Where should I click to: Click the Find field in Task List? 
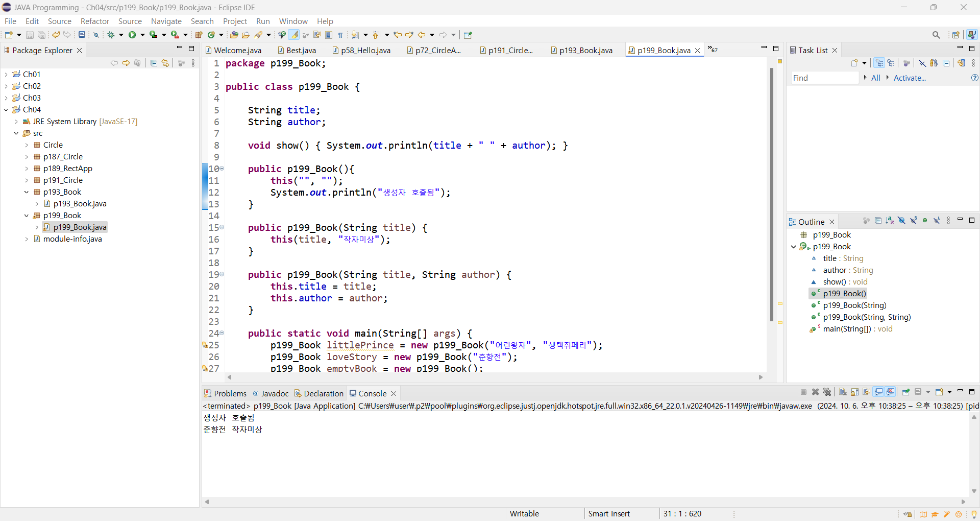tap(825, 78)
